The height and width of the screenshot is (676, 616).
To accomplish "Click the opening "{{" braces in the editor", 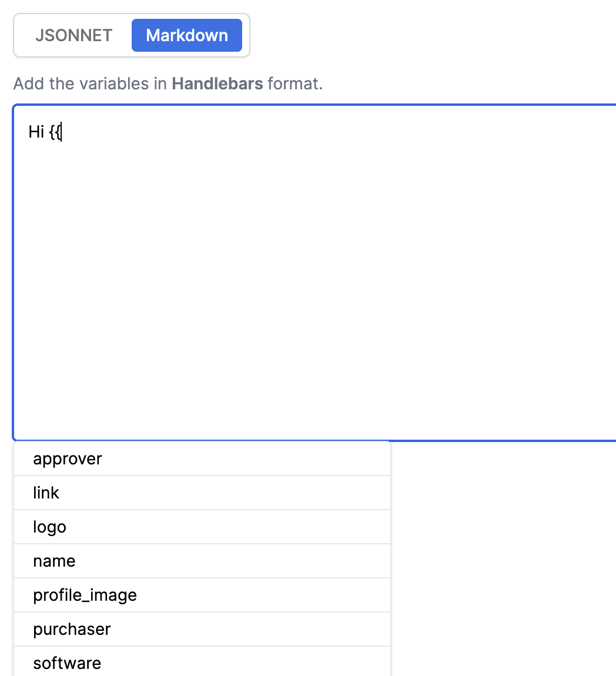I will click(x=55, y=132).
